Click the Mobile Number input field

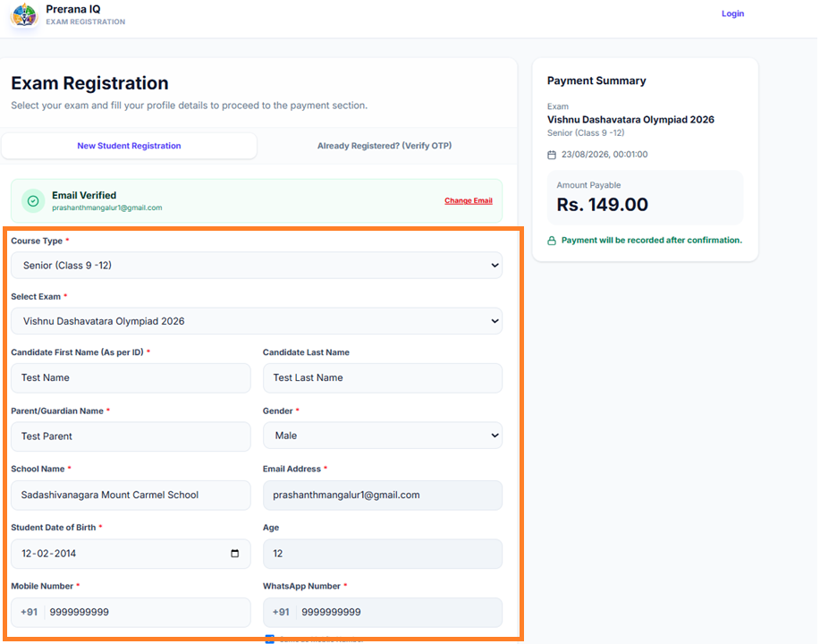(131, 612)
